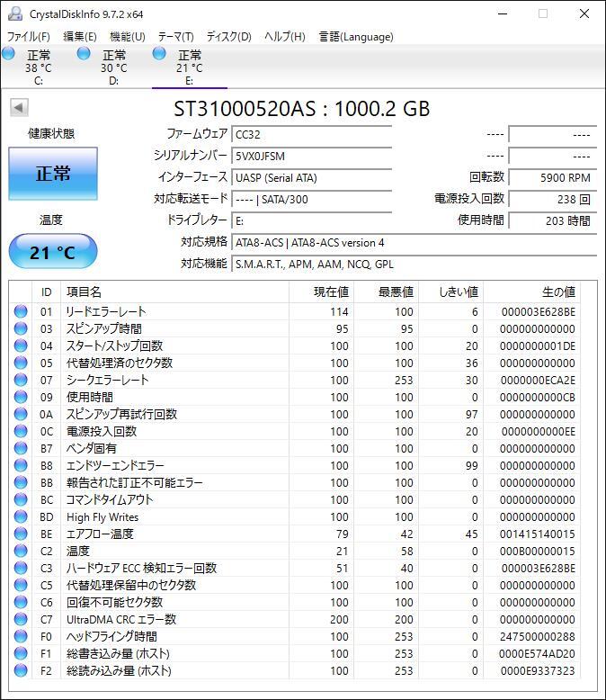Click the disk title ST31000520AS : 1000.2 GB
Screen dimensions: 606x700
coord(302,109)
